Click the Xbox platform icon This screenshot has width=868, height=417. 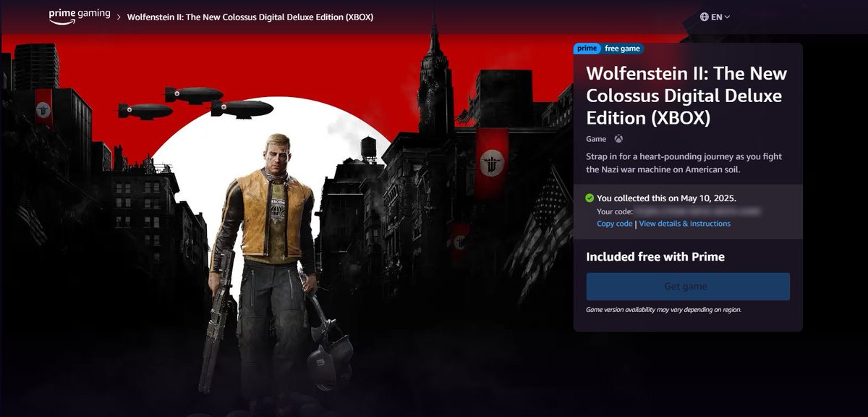coord(618,138)
